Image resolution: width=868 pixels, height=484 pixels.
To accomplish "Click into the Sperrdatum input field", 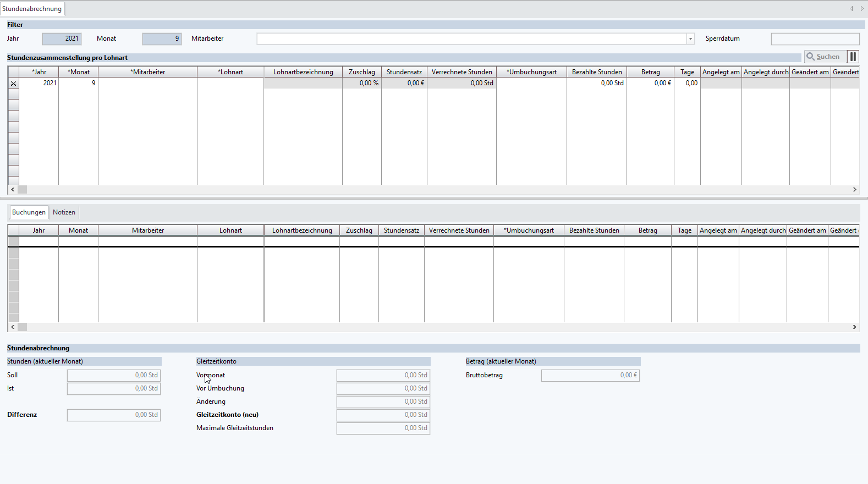I will pos(815,38).
